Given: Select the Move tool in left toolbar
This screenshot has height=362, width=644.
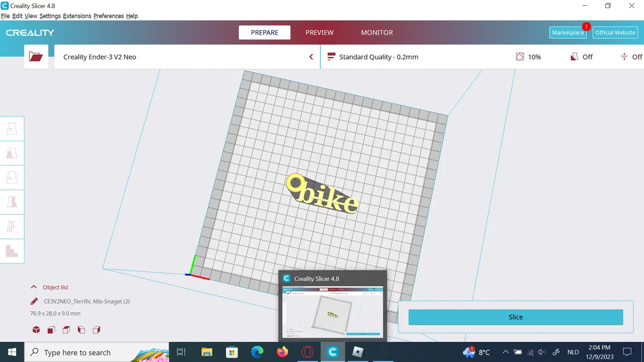Looking at the screenshot, I should point(12,129).
